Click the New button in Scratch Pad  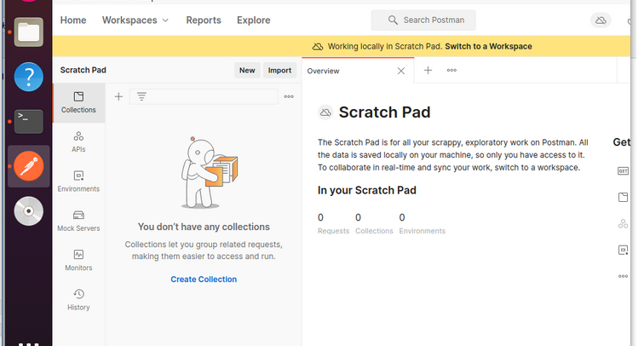pyautogui.click(x=247, y=71)
